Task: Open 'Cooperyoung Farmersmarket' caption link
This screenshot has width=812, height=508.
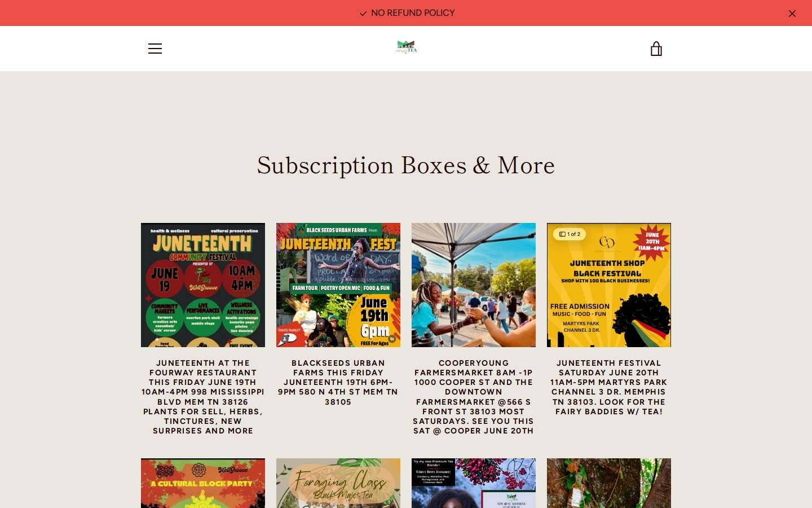Action: click(x=474, y=397)
